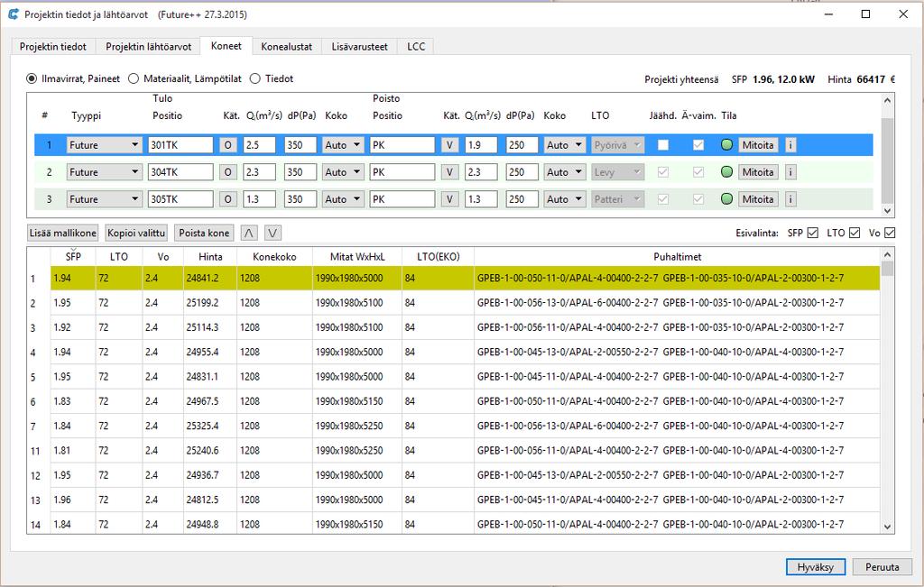Move selected machine down with arrow button
924x587 pixels.
pyautogui.click(x=273, y=234)
